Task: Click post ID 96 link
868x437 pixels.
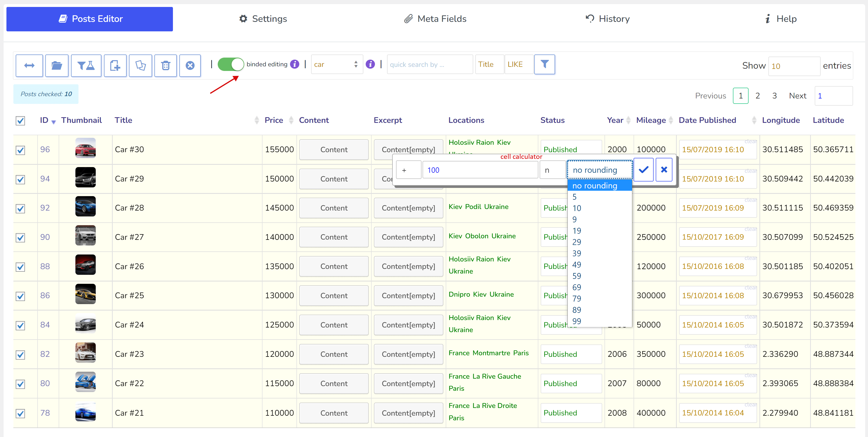Action: click(45, 149)
